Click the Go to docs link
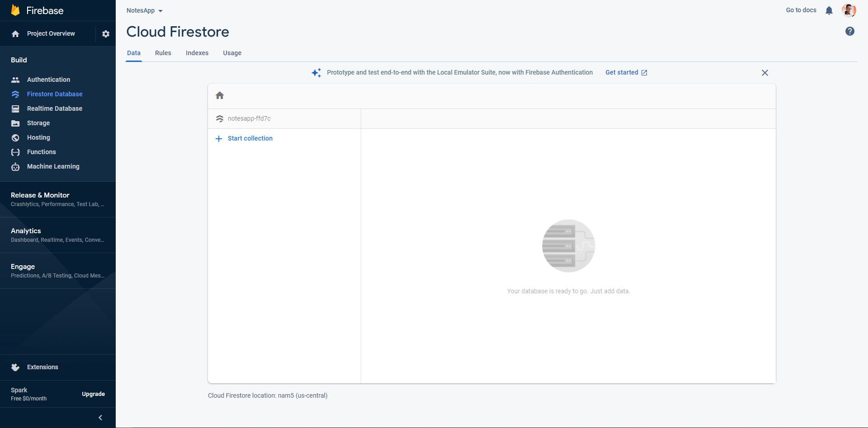The width and height of the screenshot is (868, 428). point(801,10)
